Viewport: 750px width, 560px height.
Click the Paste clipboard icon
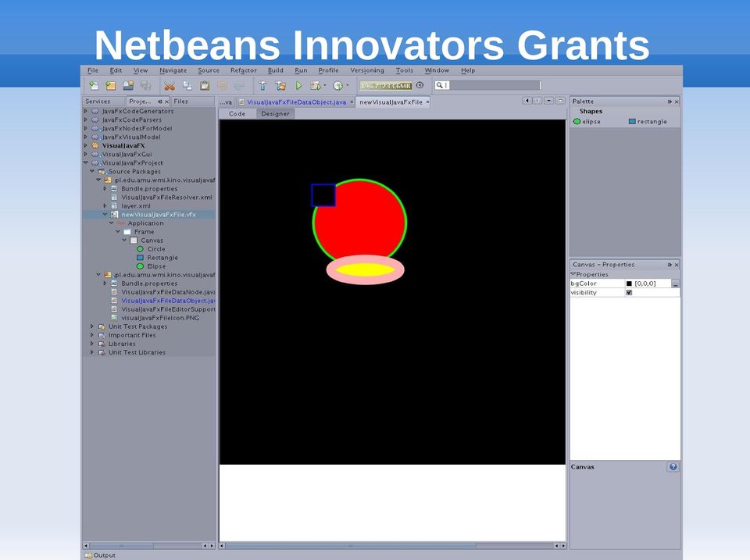tap(205, 86)
